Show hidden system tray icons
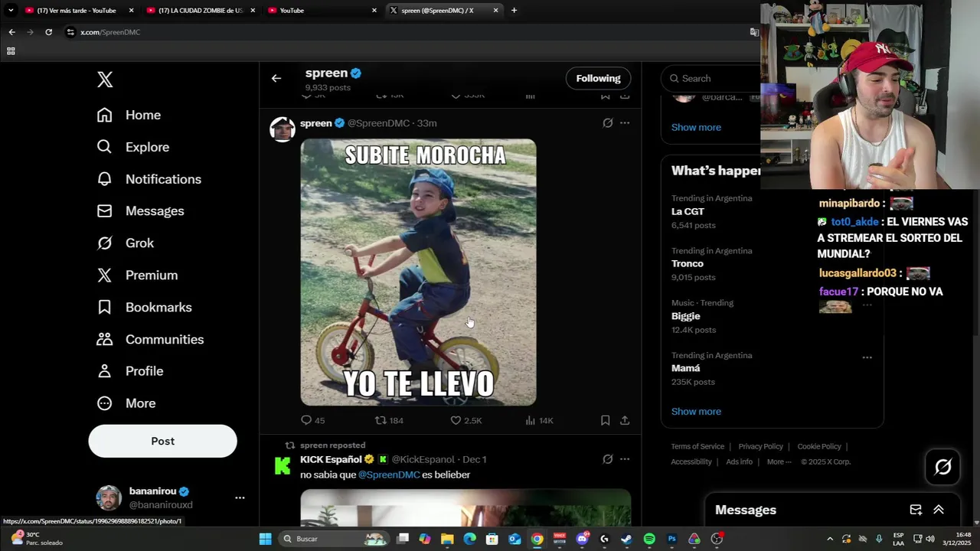 tap(830, 539)
